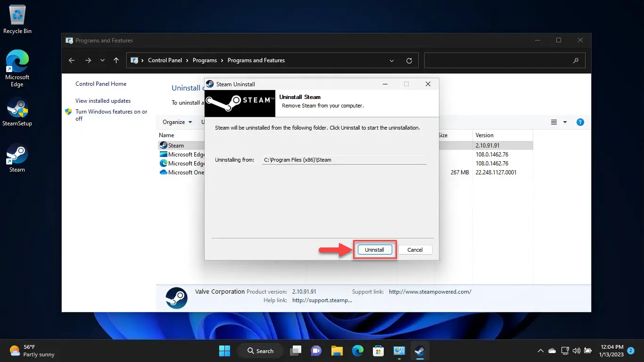
Task: Open the Organize dropdown menu
Action: pyautogui.click(x=177, y=122)
